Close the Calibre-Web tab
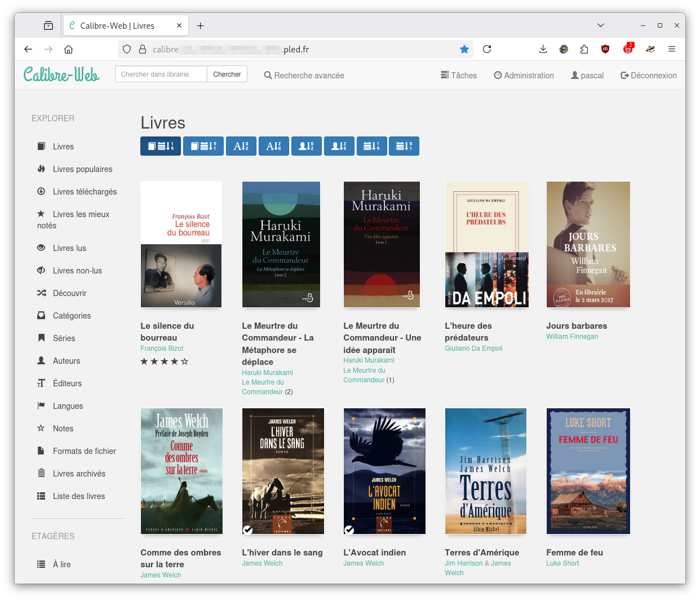 coord(179,25)
